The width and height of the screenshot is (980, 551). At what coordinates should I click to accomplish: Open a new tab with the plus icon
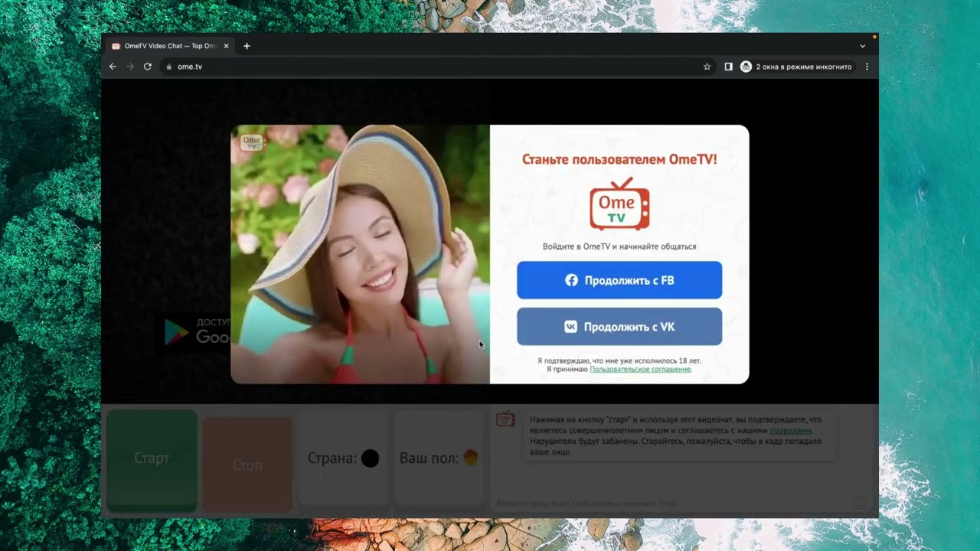tap(247, 46)
